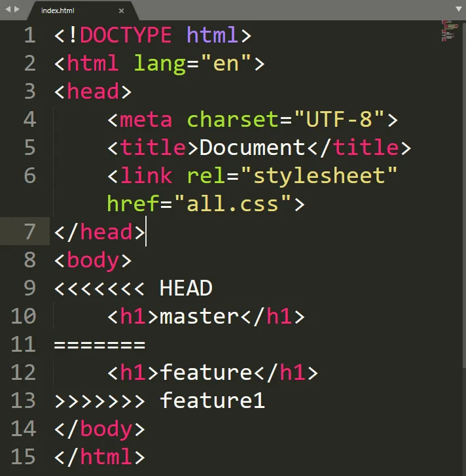Click the closing title tag

(359, 148)
